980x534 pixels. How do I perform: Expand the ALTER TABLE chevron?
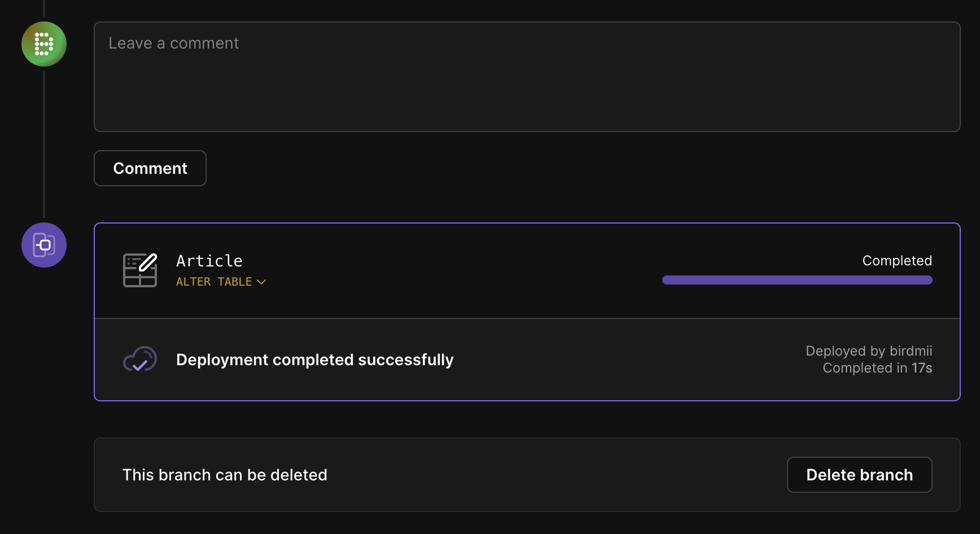click(261, 282)
